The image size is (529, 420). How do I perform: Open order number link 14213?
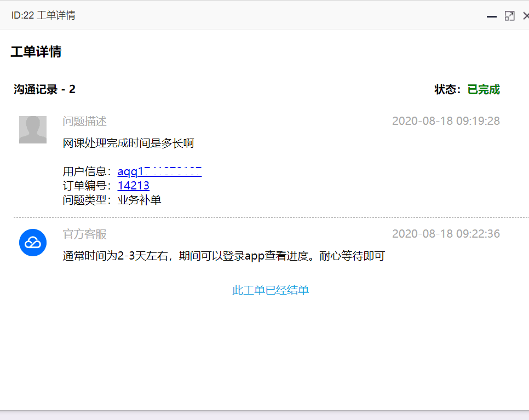[133, 186]
